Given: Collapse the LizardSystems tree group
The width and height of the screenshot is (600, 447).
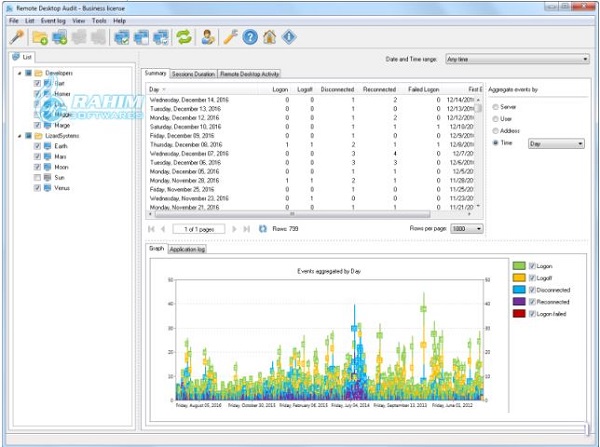Looking at the screenshot, I should coord(20,134).
